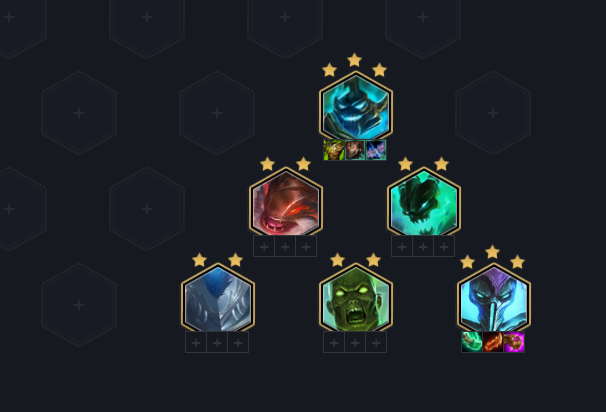Add champion to empty hex right of Hecarim
Viewport: 606px width, 412px height.
[x=493, y=113]
